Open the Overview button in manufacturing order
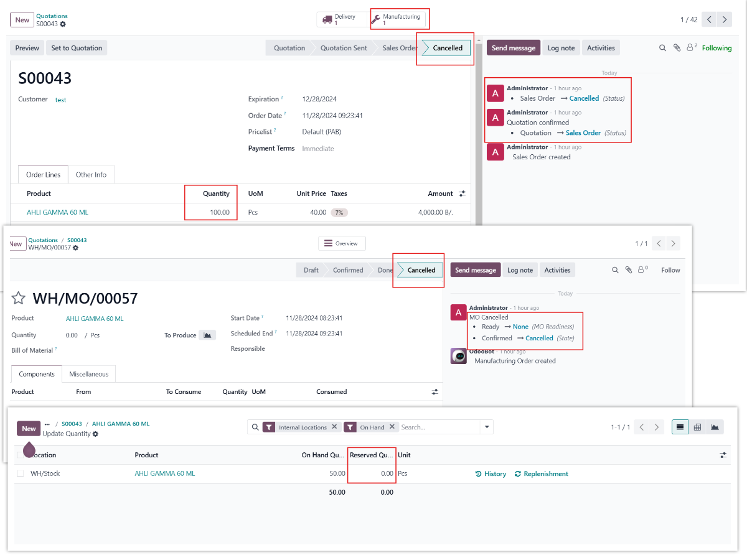The height and width of the screenshot is (560, 747). pyautogui.click(x=342, y=243)
